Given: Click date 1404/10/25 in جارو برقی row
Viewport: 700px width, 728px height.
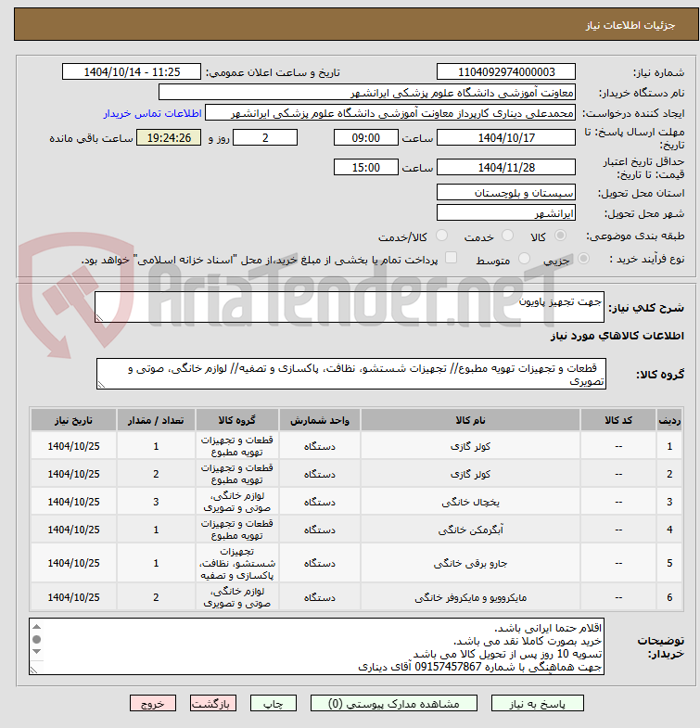Looking at the screenshot, I should [x=73, y=563].
